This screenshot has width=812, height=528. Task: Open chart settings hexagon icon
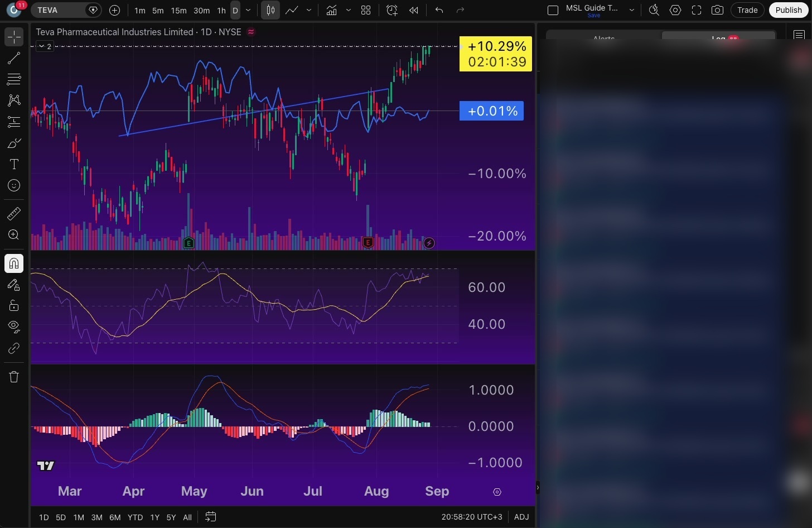click(675, 10)
